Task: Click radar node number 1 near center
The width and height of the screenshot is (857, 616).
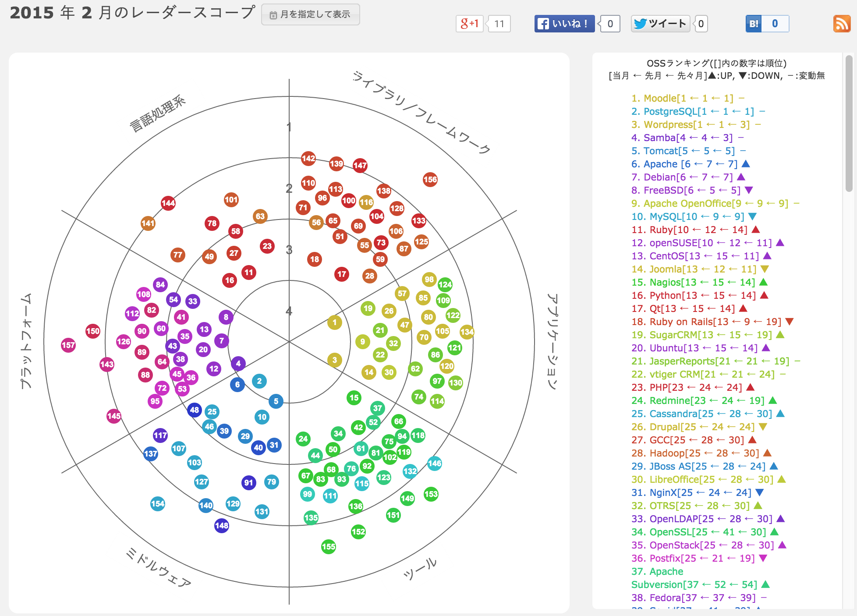Action: pos(335,322)
